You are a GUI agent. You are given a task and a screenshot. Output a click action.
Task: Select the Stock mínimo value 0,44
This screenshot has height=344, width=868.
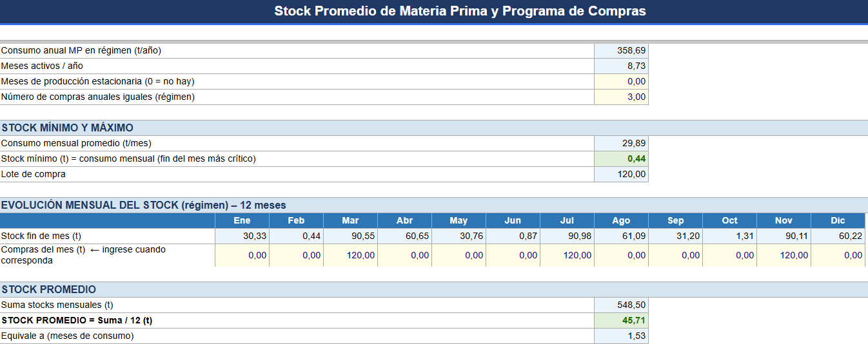pos(621,159)
